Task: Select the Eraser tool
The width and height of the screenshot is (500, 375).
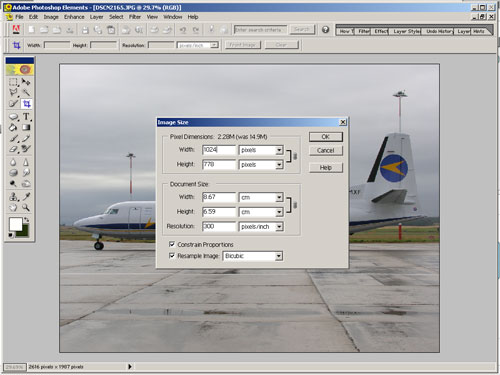Action: pyautogui.click(x=13, y=149)
